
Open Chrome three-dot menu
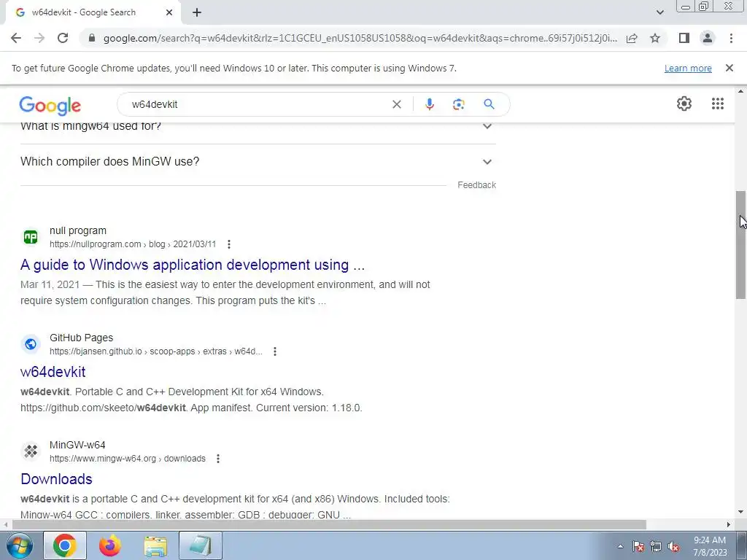point(731,38)
